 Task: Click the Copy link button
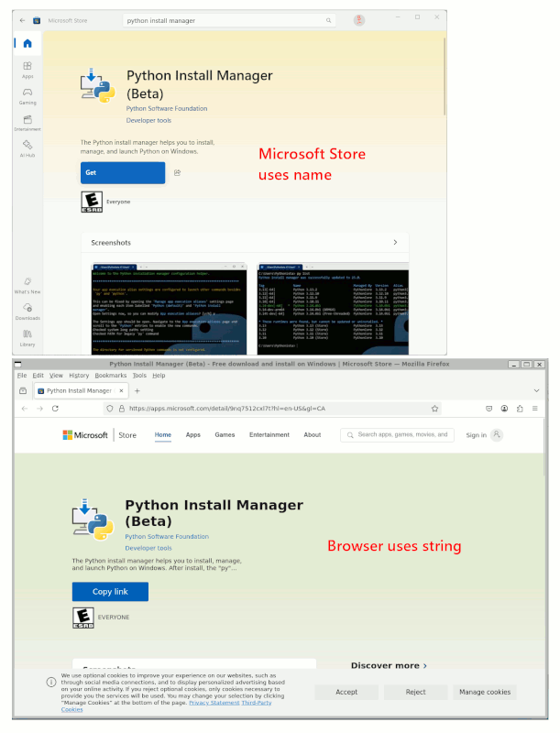[110, 592]
